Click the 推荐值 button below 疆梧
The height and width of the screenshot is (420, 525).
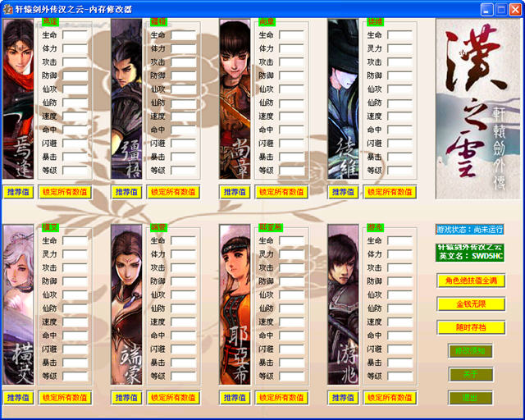click(x=126, y=192)
